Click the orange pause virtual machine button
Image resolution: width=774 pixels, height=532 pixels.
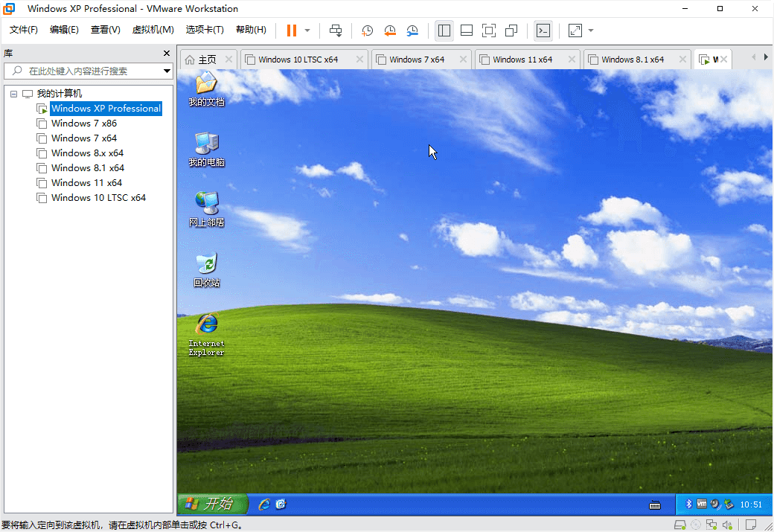[291, 31]
